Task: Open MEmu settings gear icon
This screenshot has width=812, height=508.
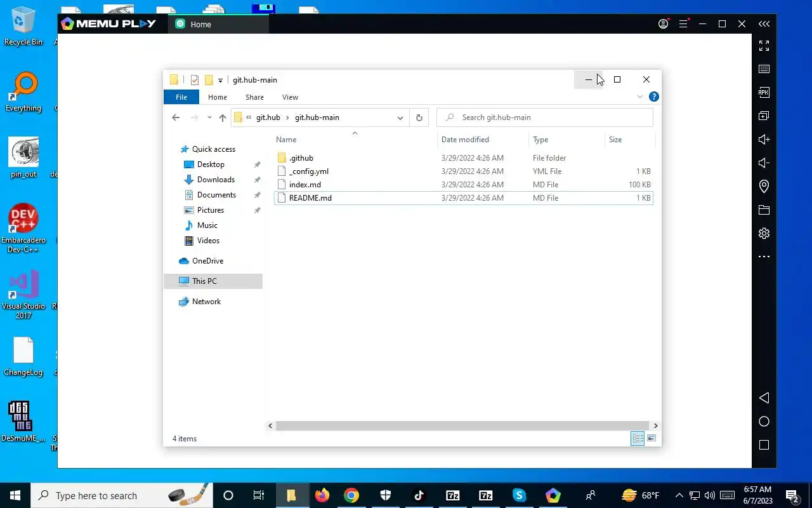Action: tap(764, 233)
